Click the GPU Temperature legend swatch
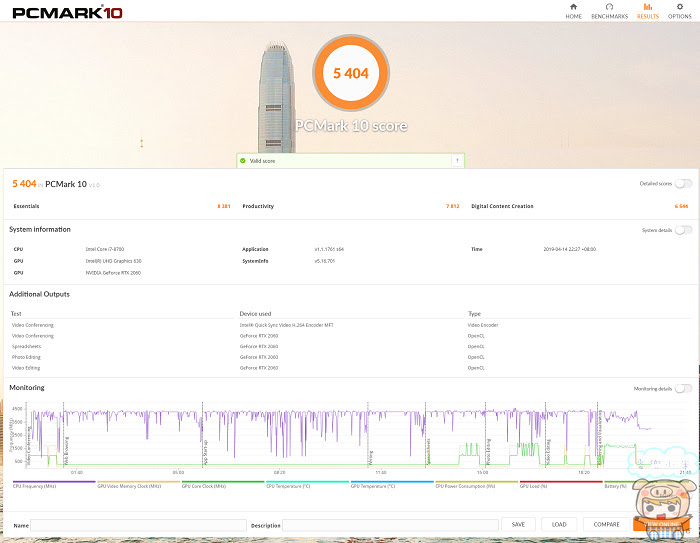This screenshot has width=700, height=543. pos(392,482)
